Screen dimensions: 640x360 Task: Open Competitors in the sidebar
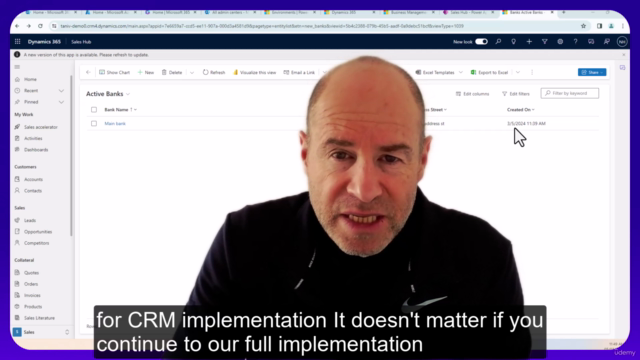(36, 243)
